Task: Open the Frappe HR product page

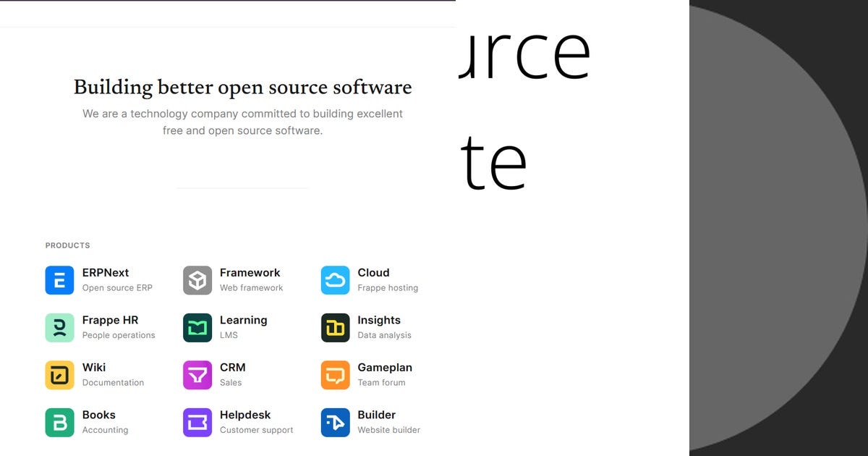Action: click(x=109, y=320)
